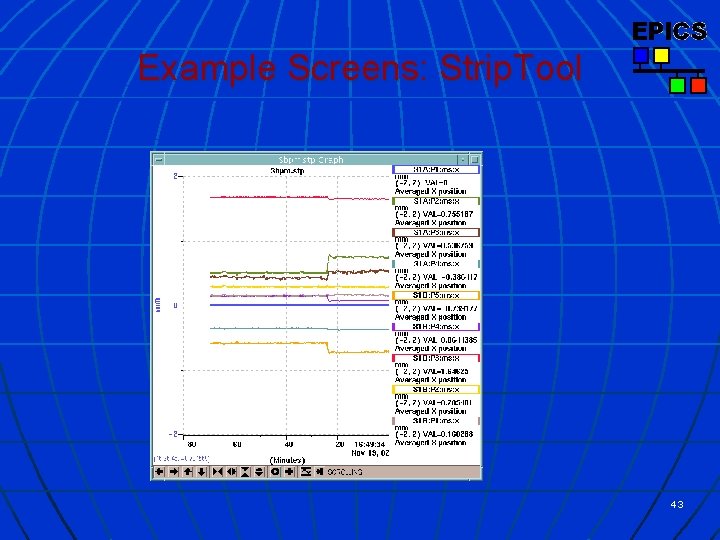Click the pan down arrow in toolbar

click(x=202, y=472)
